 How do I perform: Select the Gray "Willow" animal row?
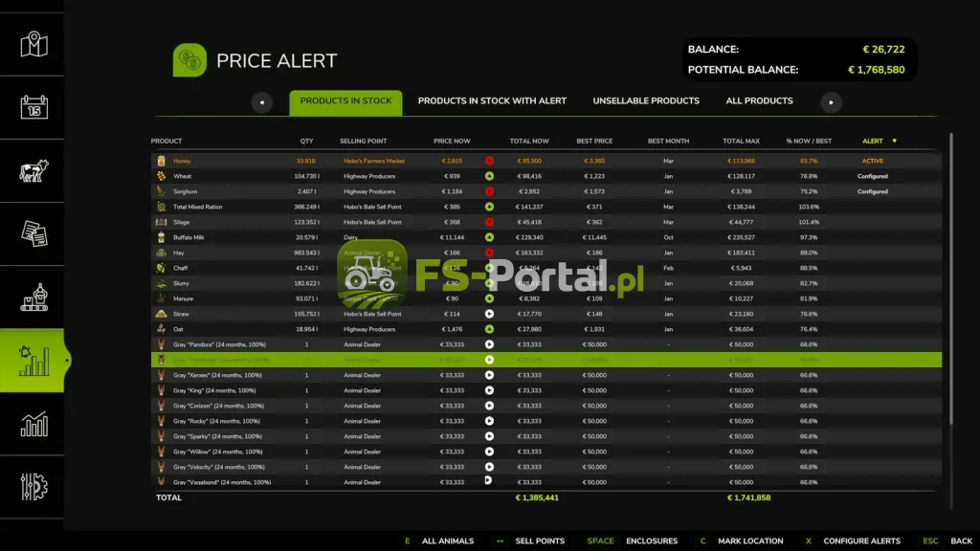546,452
